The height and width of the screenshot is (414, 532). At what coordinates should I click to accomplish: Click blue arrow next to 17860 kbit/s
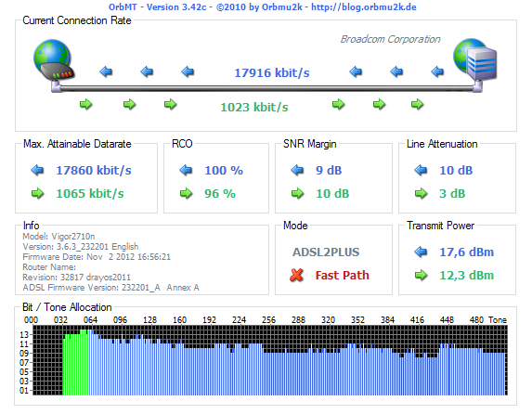click(x=37, y=170)
